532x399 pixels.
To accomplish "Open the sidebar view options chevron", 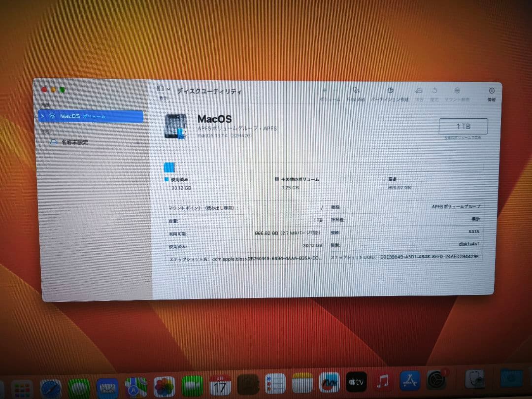I will 168,89.
